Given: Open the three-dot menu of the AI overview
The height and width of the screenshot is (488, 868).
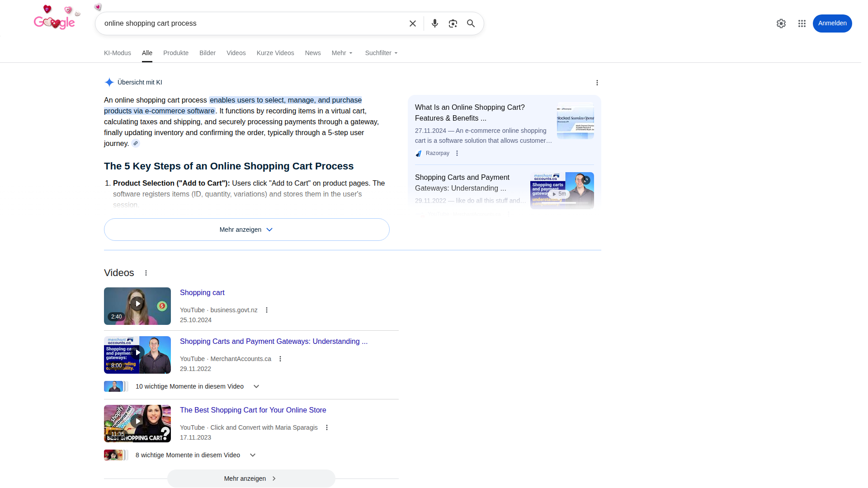Looking at the screenshot, I should [597, 83].
